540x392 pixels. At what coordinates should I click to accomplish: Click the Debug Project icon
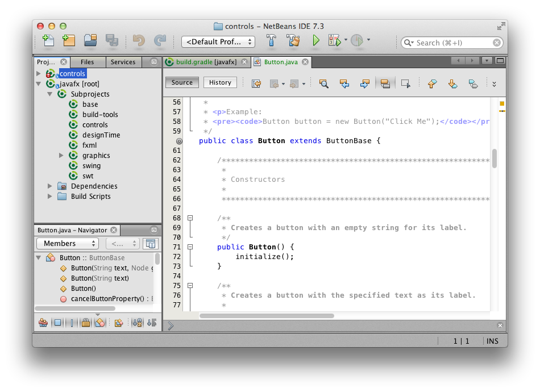coord(334,41)
